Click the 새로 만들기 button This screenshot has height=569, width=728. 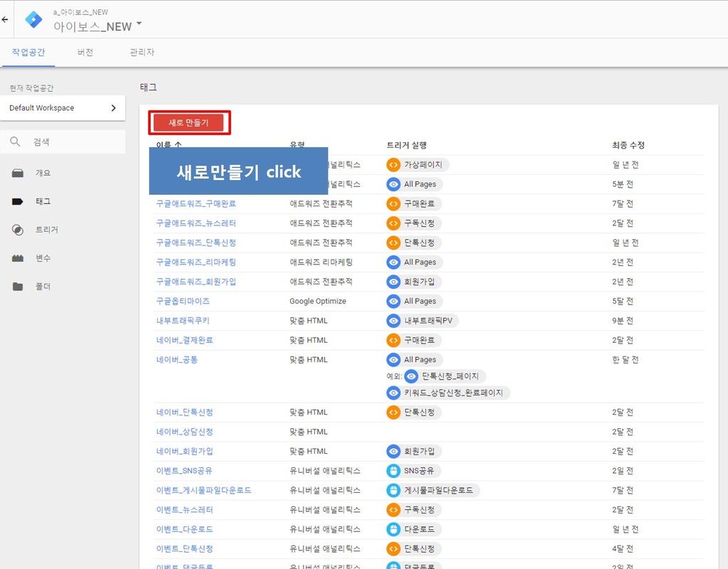coord(188,122)
